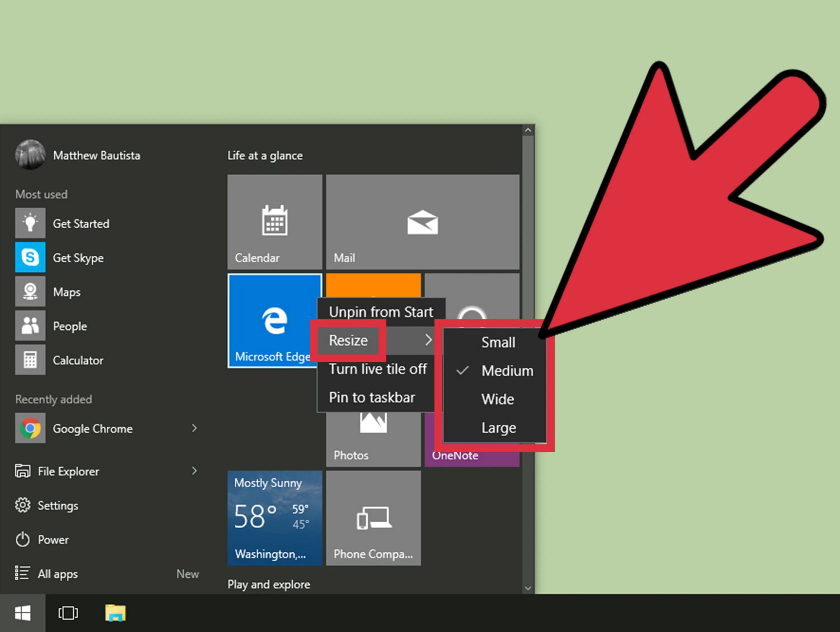The height and width of the screenshot is (632, 840).
Task: Check the weather for Washington
Action: pyautogui.click(x=274, y=517)
